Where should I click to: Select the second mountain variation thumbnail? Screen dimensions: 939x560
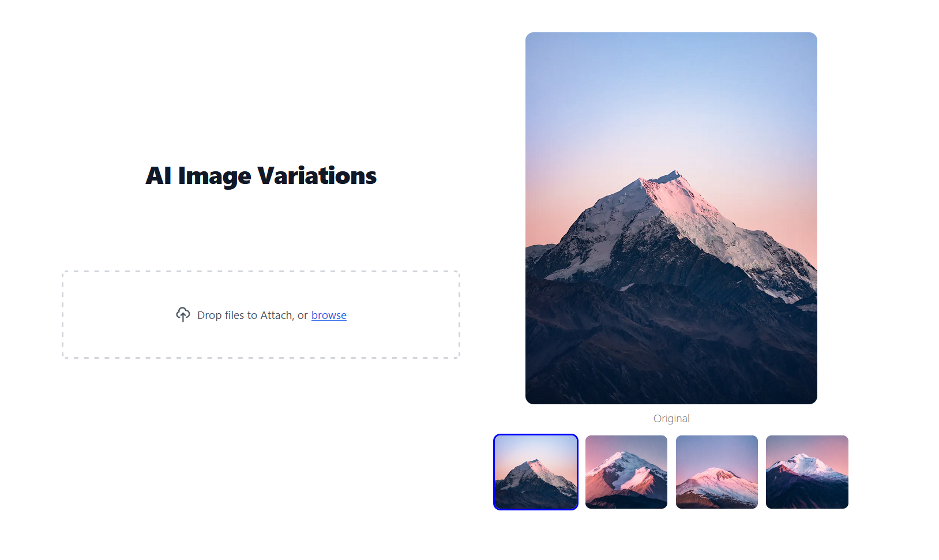(x=626, y=472)
